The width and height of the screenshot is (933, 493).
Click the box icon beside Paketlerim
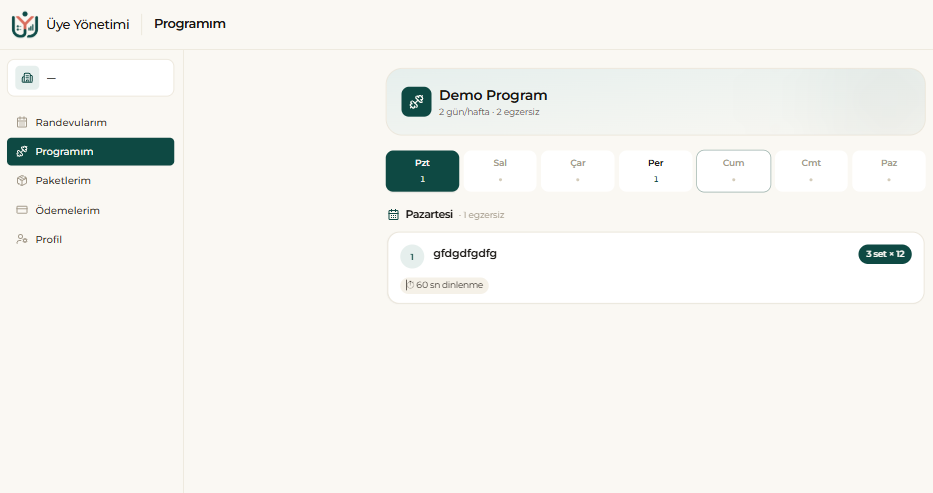coord(22,181)
